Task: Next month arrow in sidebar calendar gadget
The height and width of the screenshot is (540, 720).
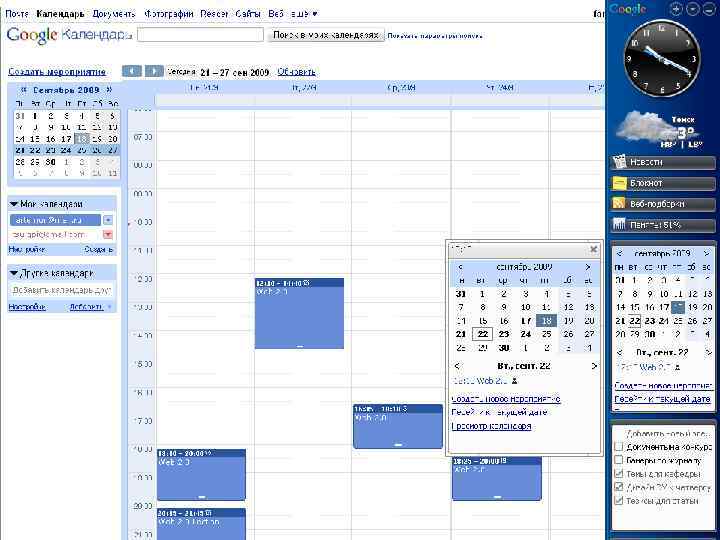Action: pos(707,253)
